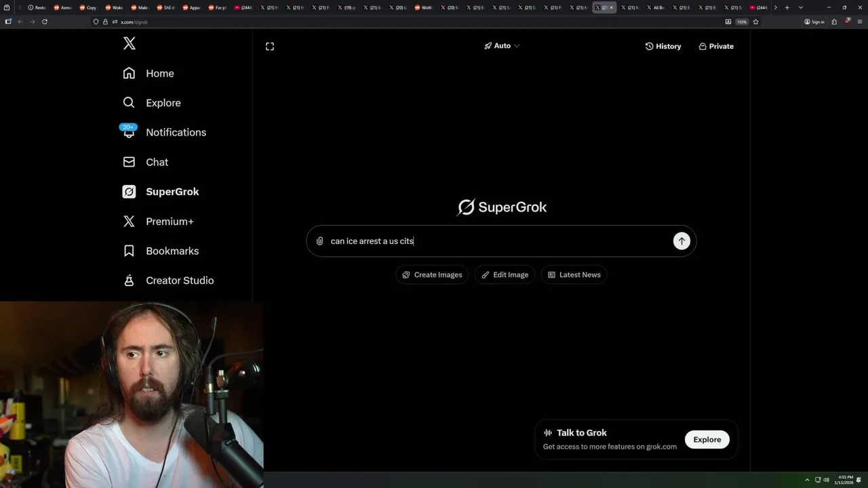Open a new browser tab
Screen dimensions: 868x488
click(787, 7)
